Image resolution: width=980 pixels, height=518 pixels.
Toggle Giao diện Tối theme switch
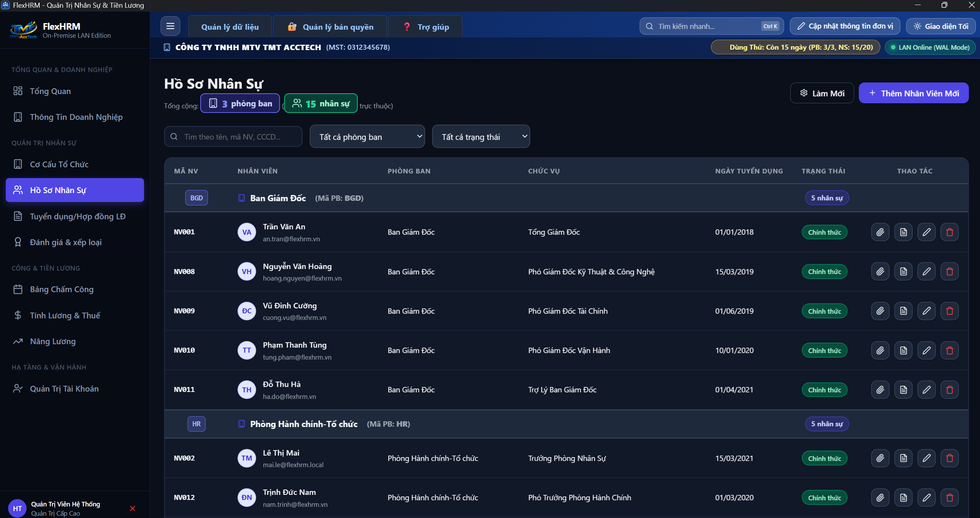[941, 26]
